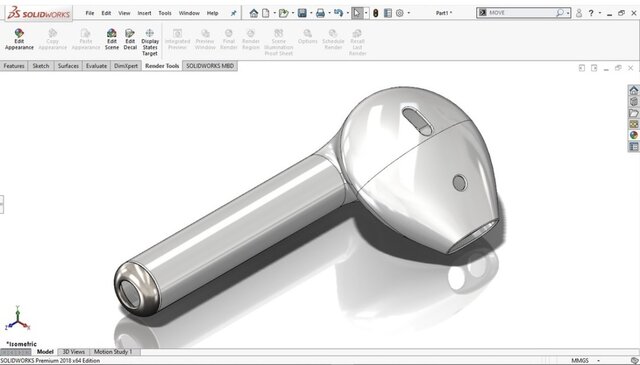Expand the search box dropdown arrow
The image size is (640, 365).
568,13
